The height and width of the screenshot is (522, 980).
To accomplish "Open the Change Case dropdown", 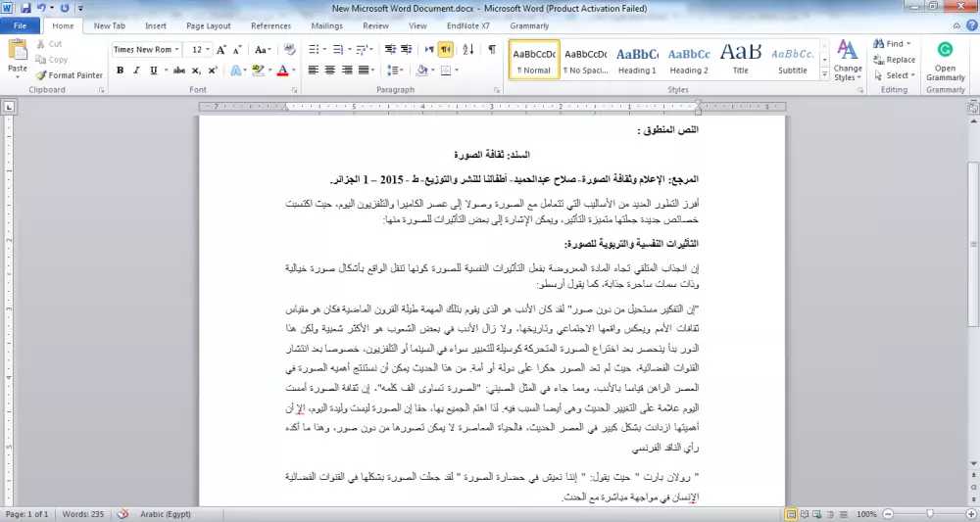I will pyautogui.click(x=263, y=49).
